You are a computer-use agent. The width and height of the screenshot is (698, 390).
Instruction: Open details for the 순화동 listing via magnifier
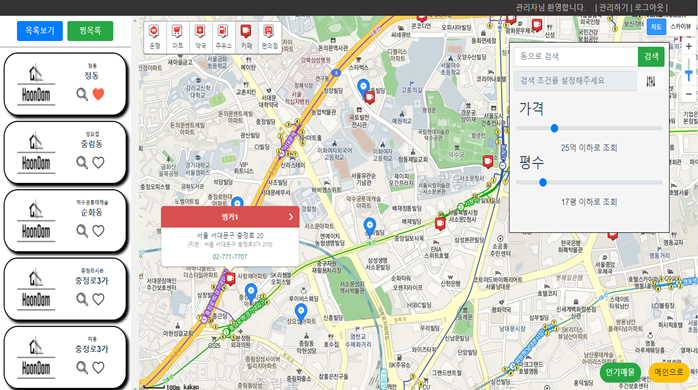[82, 231]
